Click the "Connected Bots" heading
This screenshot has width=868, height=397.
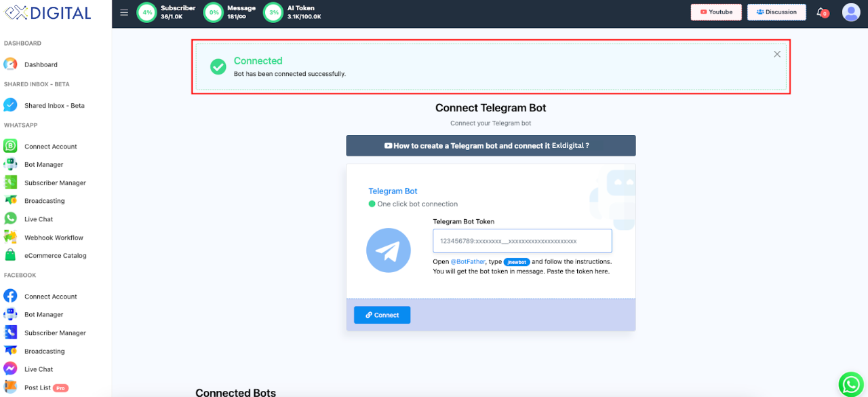(x=236, y=392)
